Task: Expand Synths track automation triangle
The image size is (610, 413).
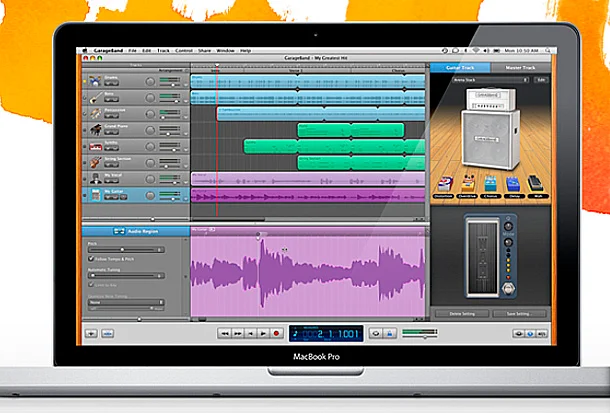Action: pos(186,150)
